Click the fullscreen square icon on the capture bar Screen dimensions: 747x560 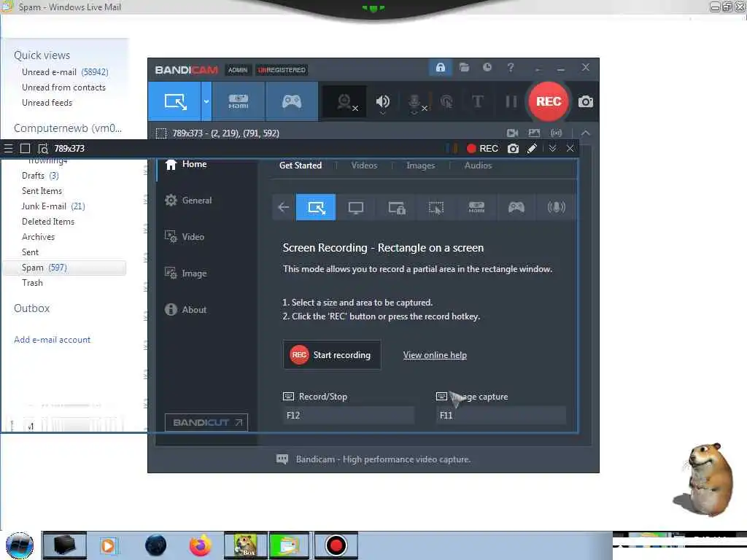tap(26, 149)
